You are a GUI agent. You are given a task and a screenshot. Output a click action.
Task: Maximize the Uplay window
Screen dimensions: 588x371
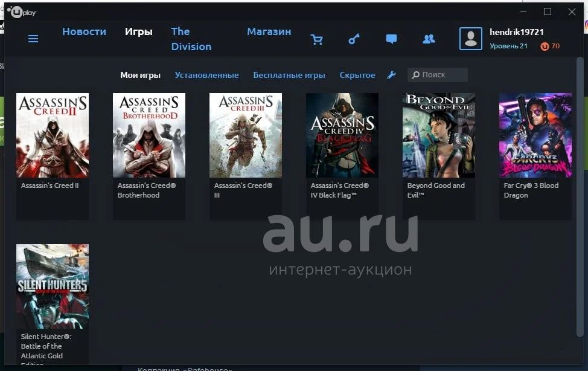[x=548, y=12]
